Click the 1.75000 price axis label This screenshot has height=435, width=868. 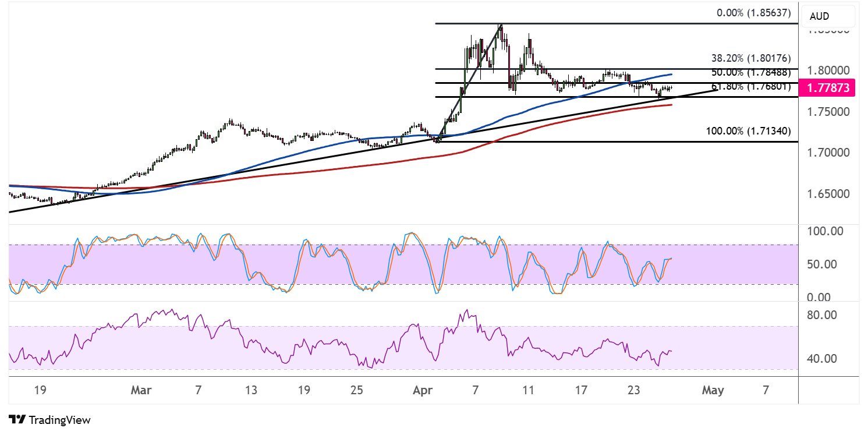(829, 112)
